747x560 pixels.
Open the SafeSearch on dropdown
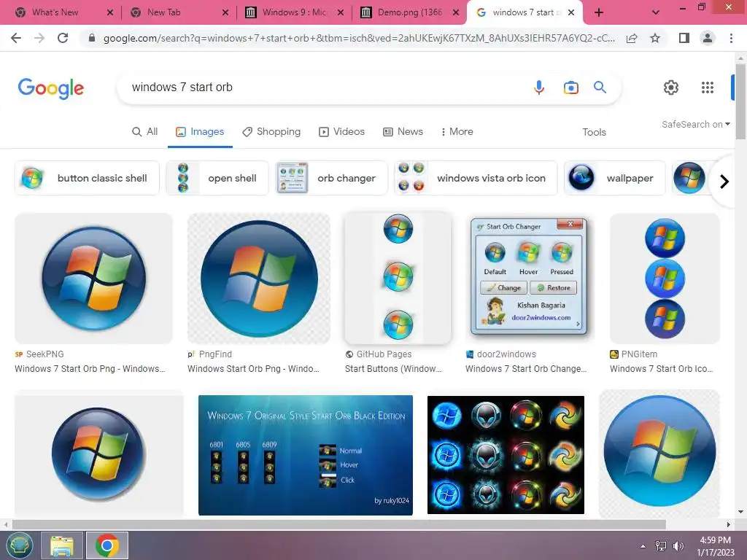pos(695,124)
